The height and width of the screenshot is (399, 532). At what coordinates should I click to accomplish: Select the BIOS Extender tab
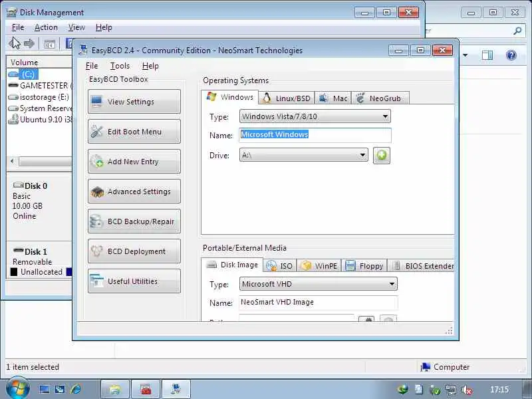point(422,265)
